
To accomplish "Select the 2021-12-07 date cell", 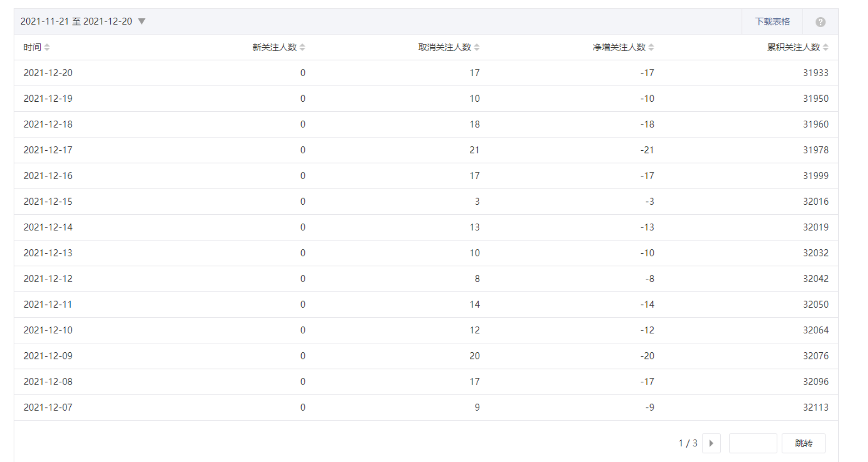I will (x=48, y=408).
